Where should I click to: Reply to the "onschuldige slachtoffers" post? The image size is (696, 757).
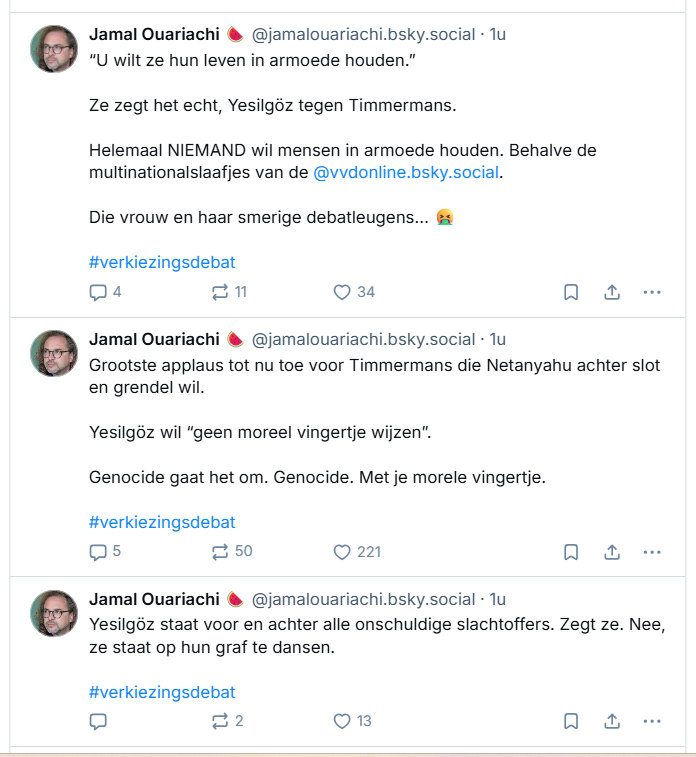click(98, 721)
